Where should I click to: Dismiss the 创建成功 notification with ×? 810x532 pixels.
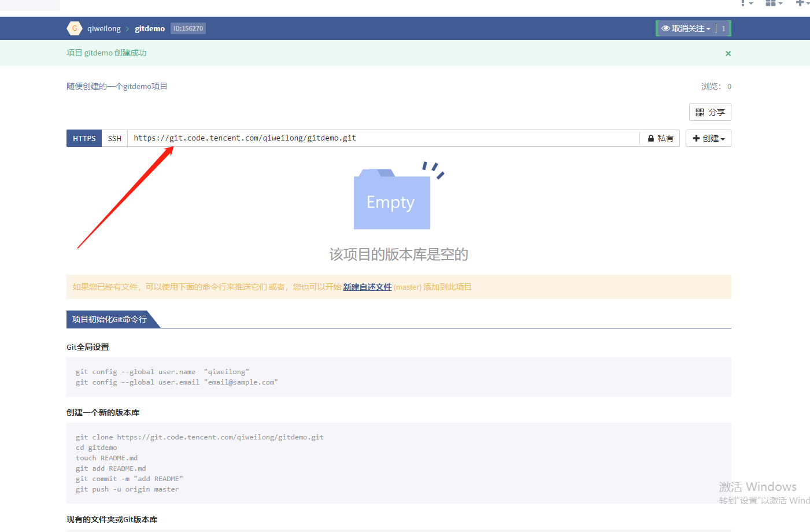(728, 53)
